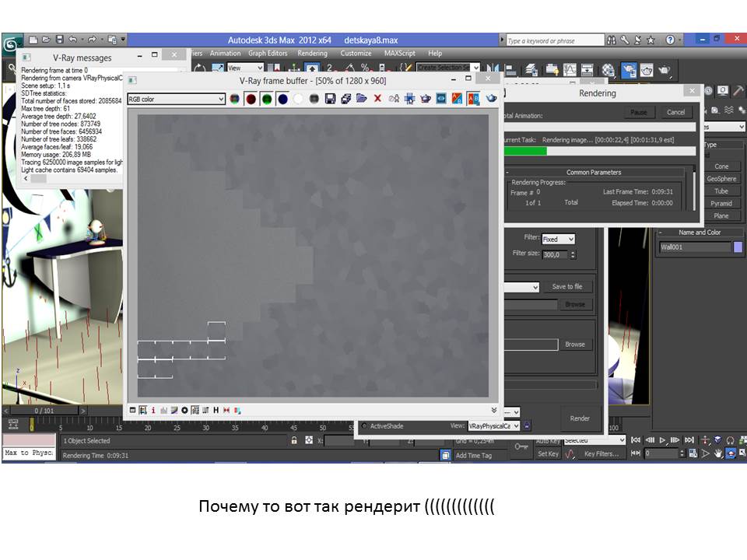Click the last teapot render icon in frame buffer

tap(491, 99)
